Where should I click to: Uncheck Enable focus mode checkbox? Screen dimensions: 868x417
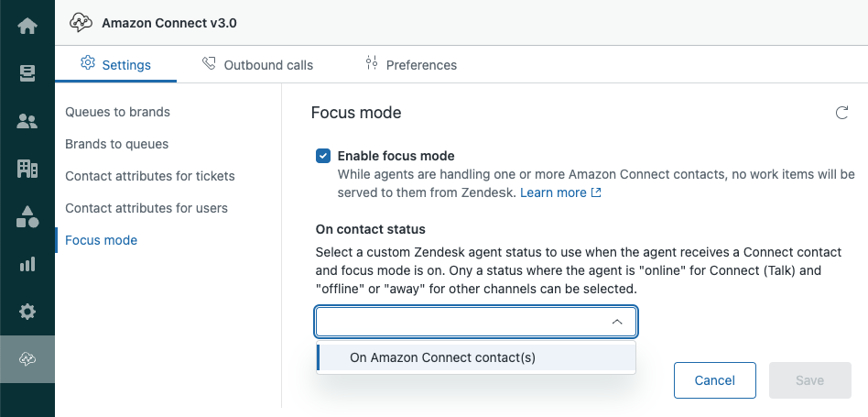pos(323,156)
